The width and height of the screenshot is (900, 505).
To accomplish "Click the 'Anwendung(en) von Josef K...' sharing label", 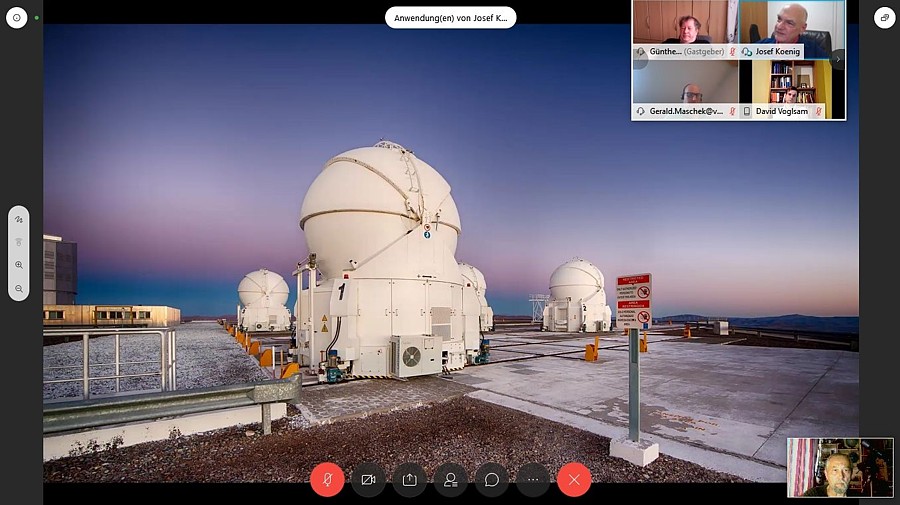I will tap(450, 18).
